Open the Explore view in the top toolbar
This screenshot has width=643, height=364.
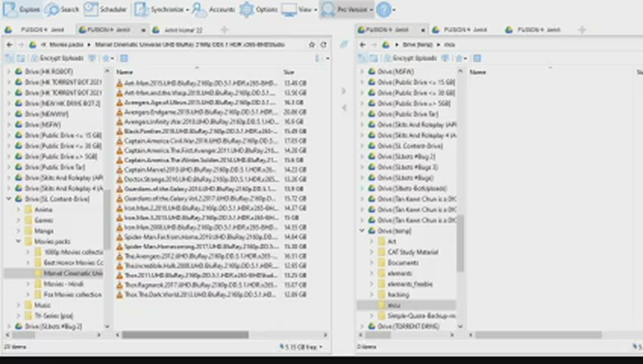(x=22, y=9)
